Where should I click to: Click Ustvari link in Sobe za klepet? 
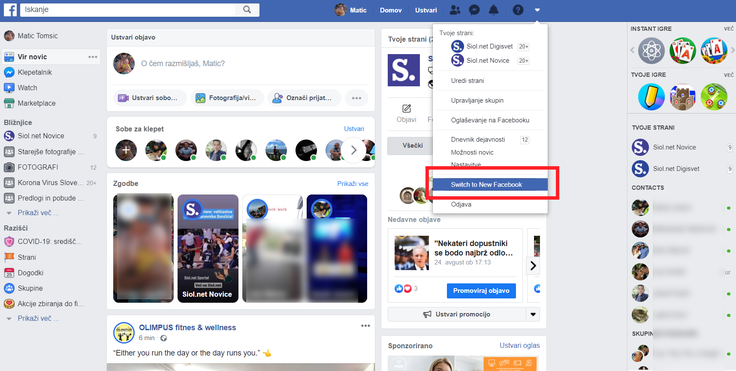click(353, 129)
